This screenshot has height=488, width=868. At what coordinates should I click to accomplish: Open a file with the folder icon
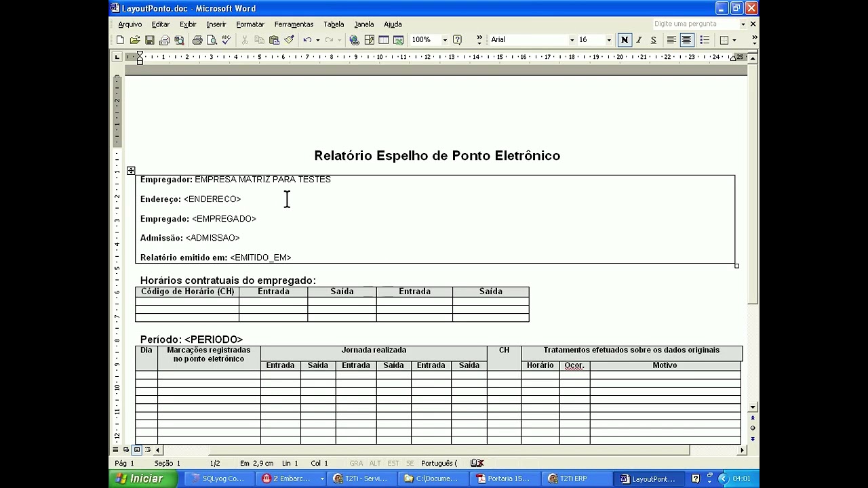point(135,40)
